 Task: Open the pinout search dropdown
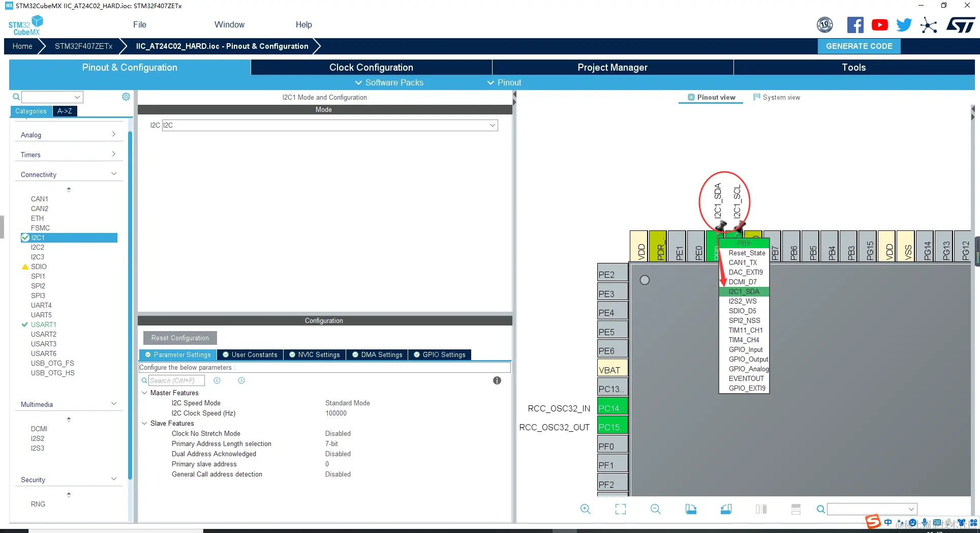click(x=911, y=509)
